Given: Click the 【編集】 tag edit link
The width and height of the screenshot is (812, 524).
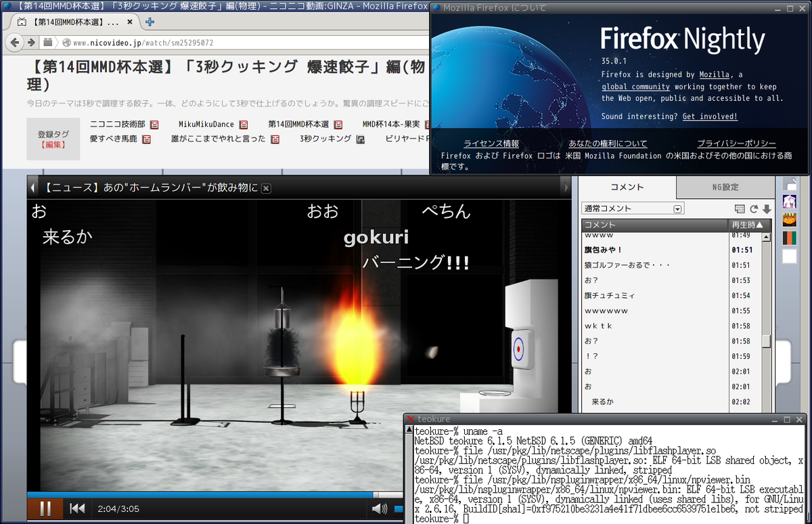Looking at the screenshot, I should (x=53, y=144).
